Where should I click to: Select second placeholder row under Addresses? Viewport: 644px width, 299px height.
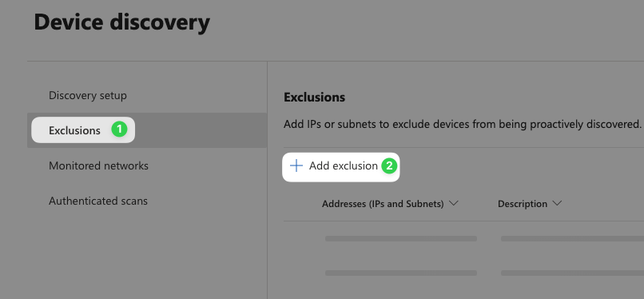401,273
